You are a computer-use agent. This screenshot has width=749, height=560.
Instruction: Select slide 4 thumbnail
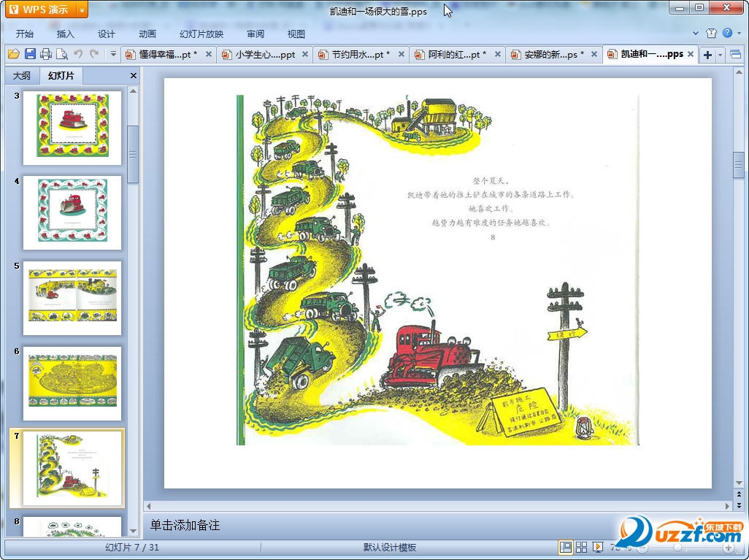(x=72, y=211)
